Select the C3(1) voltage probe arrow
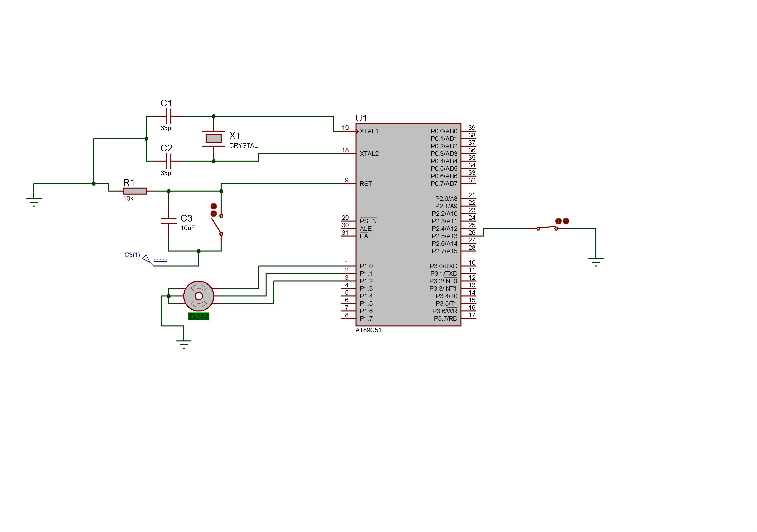Screen dimensions: 757x532 click(148, 260)
